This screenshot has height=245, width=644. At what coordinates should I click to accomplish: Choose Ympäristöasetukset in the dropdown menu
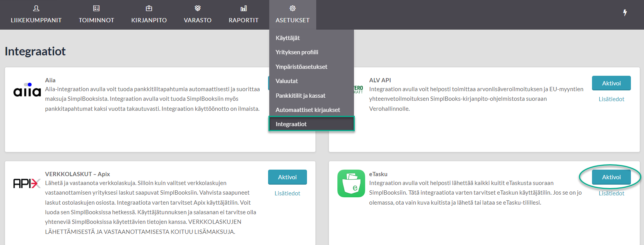pyautogui.click(x=311, y=67)
